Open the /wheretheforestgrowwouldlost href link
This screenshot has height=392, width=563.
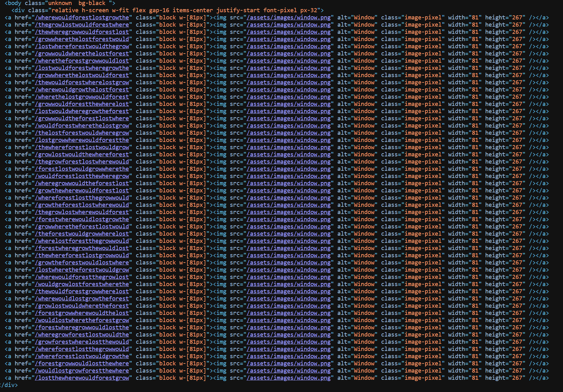point(82,61)
